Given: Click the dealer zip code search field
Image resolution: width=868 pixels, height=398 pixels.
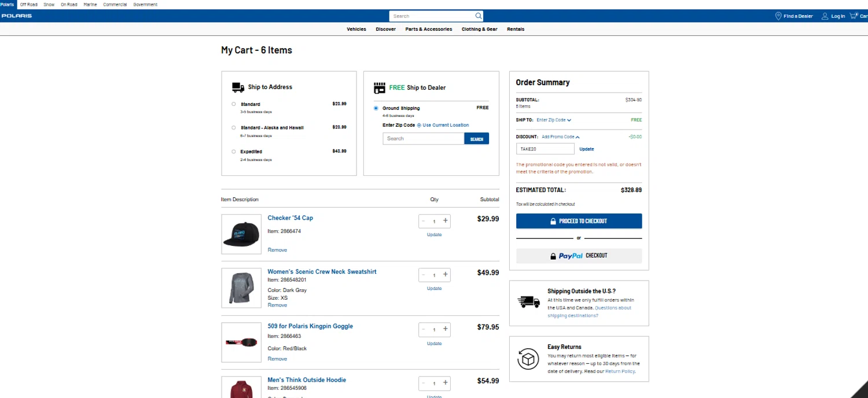Looking at the screenshot, I should tap(424, 139).
